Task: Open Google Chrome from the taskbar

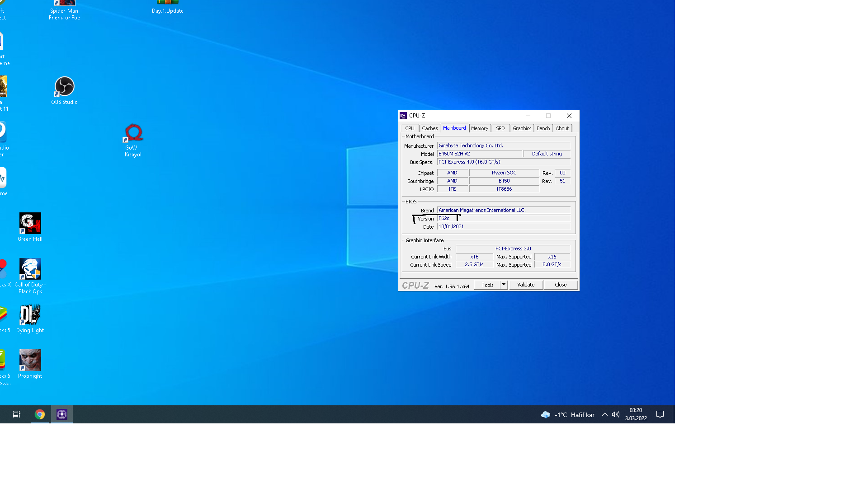Action: (40, 414)
